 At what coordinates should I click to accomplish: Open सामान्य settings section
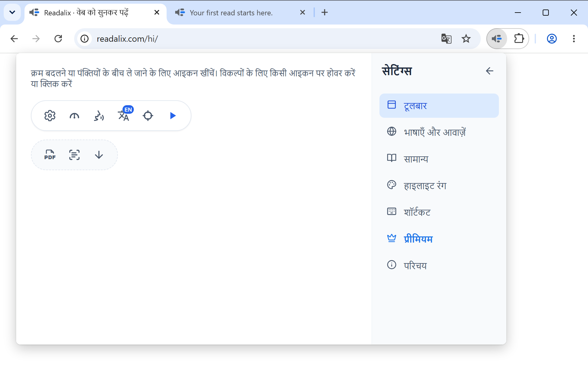point(439,159)
